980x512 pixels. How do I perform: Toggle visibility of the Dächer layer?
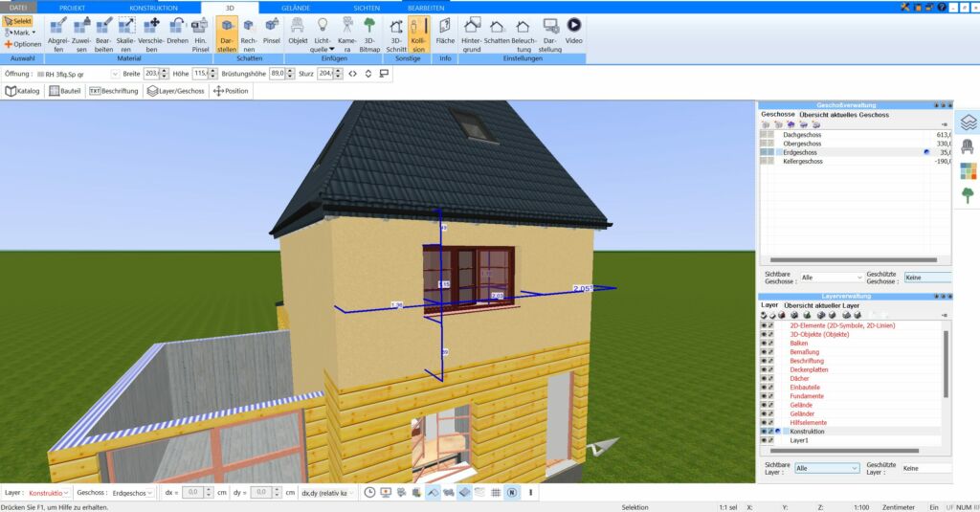click(x=764, y=378)
